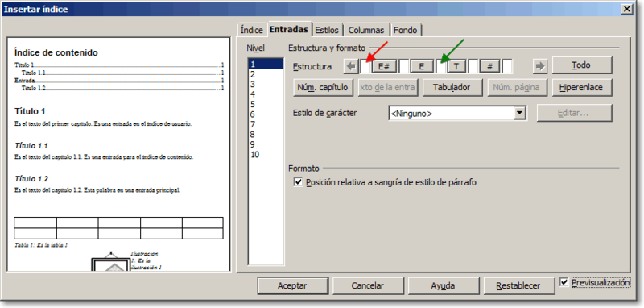Screen dimensions: 644x308
Task: Switch to the Índice tab
Action: pos(252,30)
